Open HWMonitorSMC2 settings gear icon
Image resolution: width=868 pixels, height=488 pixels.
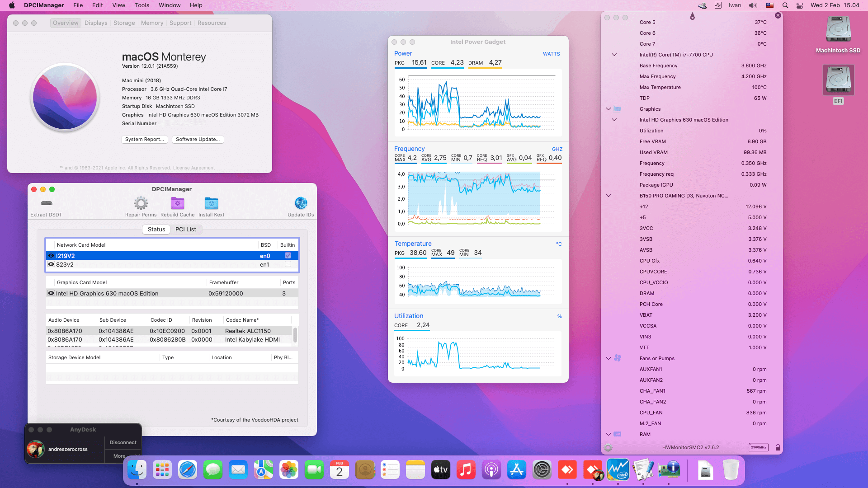coord(608,447)
